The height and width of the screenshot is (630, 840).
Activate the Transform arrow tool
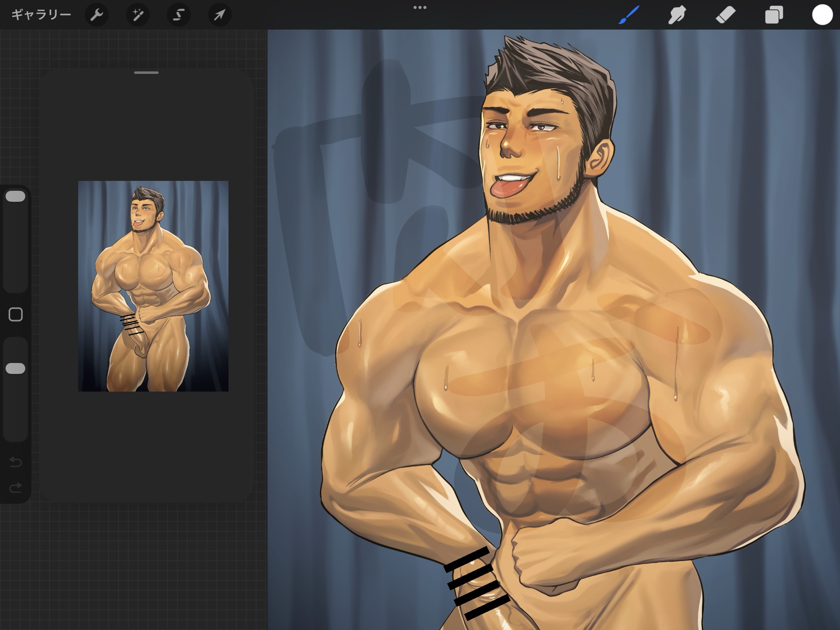pyautogui.click(x=219, y=15)
